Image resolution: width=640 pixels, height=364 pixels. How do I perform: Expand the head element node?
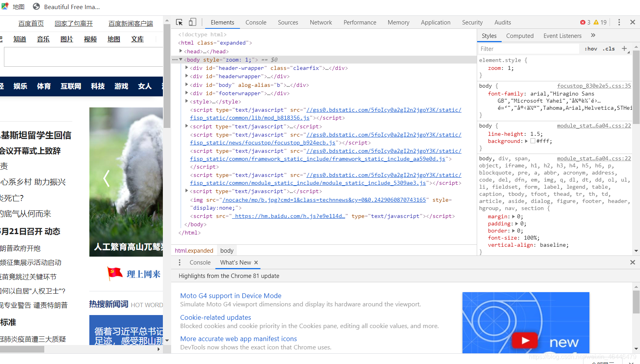point(181,51)
